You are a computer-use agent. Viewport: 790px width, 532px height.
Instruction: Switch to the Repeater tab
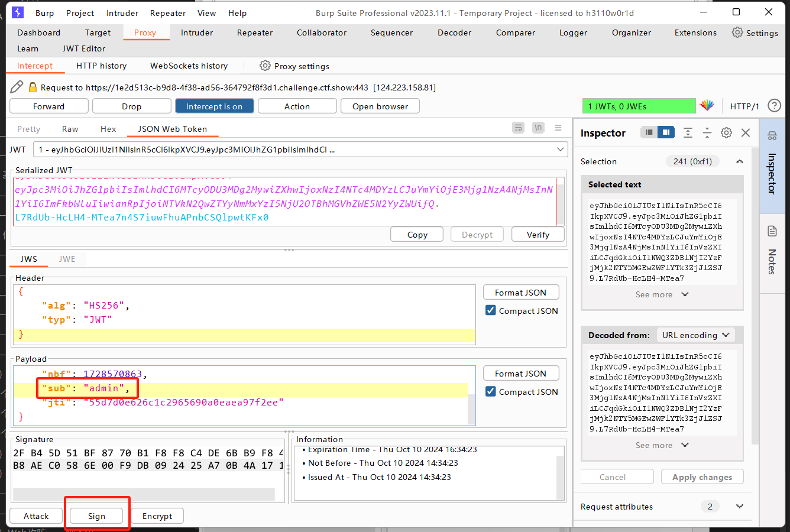click(255, 33)
